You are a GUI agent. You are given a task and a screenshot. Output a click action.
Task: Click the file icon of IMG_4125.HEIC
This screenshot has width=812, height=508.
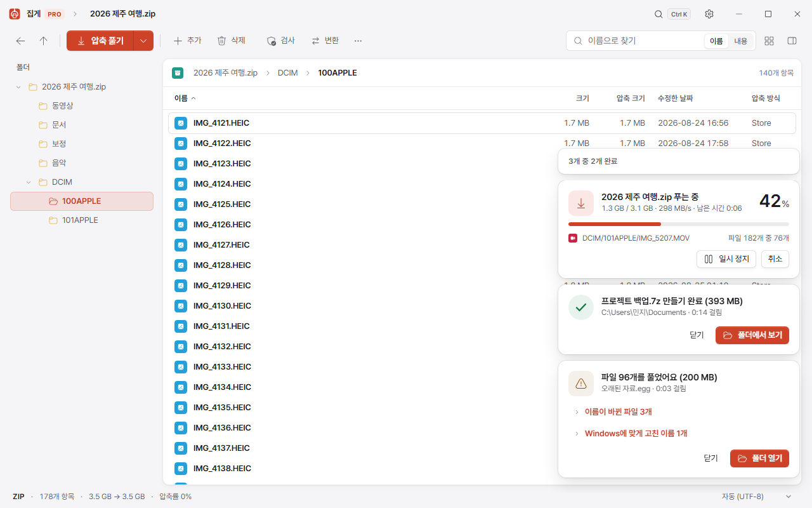point(181,204)
